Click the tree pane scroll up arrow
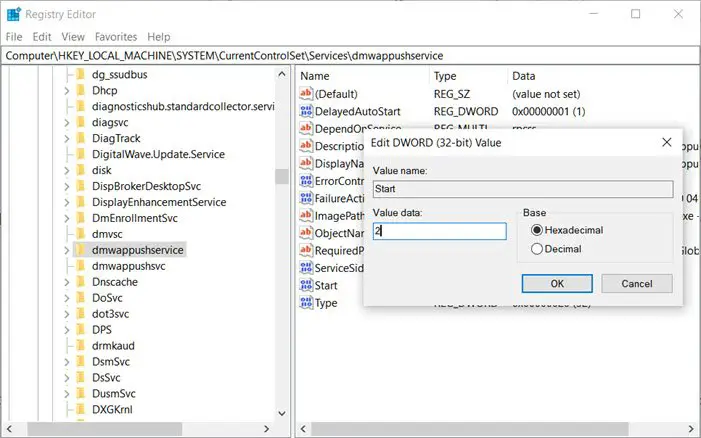This screenshot has width=701, height=438. 282,74
